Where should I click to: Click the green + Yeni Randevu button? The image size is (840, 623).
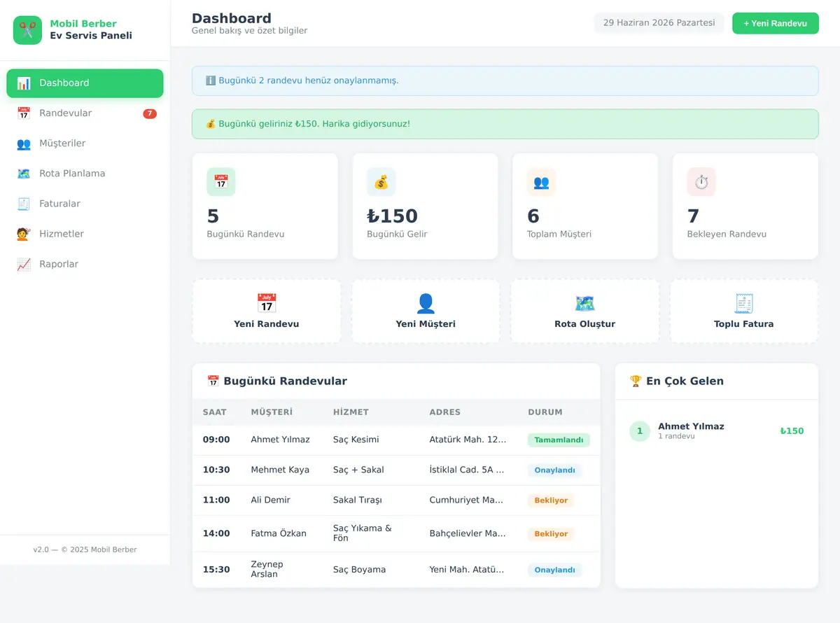click(x=776, y=23)
